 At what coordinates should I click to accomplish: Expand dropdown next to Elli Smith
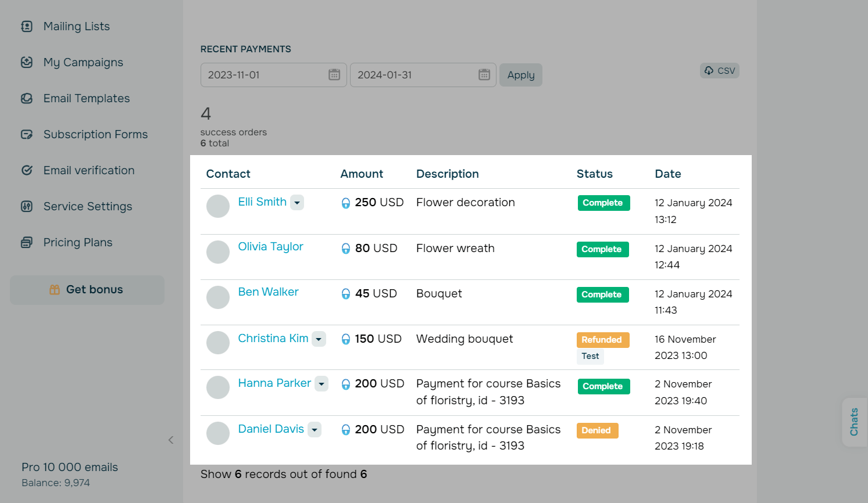pos(297,203)
